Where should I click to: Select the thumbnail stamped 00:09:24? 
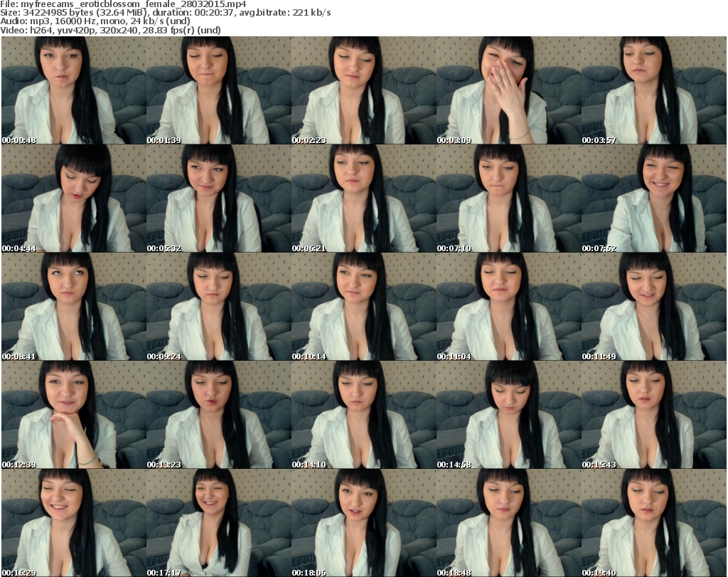pos(219,307)
